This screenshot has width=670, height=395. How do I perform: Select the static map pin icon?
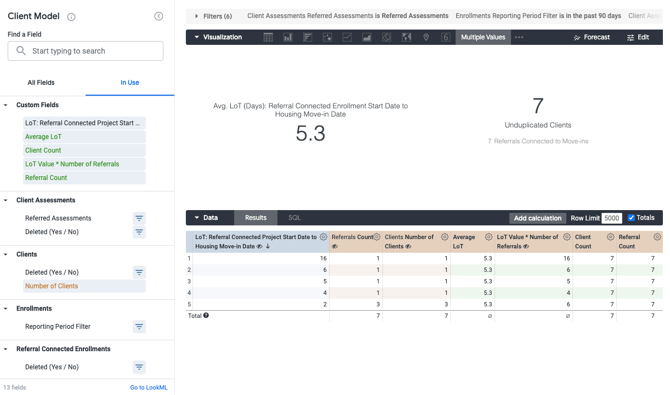(426, 38)
